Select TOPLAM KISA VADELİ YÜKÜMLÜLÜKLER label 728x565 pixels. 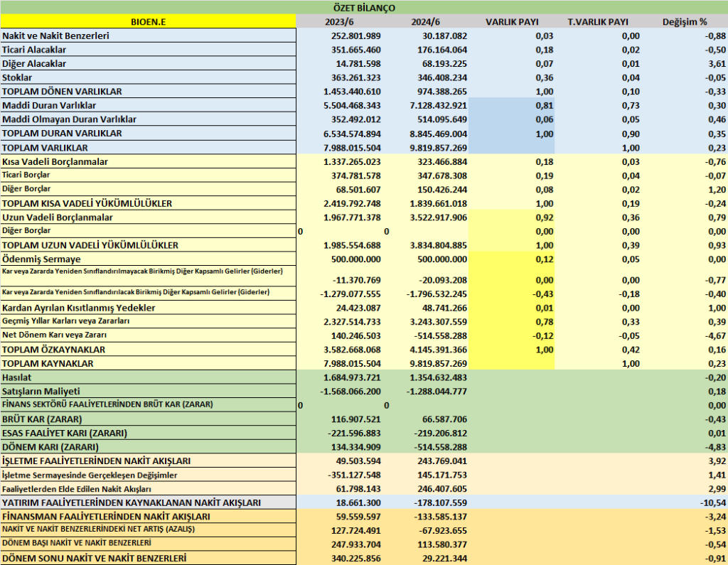pyautogui.click(x=148, y=203)
